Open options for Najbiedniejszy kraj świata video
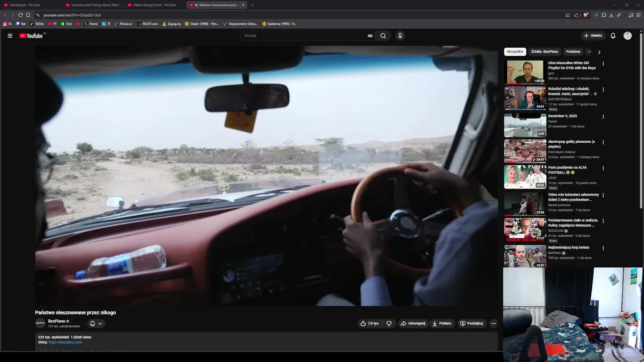Screen dimensions: 644x362 (x=603, y=248)
